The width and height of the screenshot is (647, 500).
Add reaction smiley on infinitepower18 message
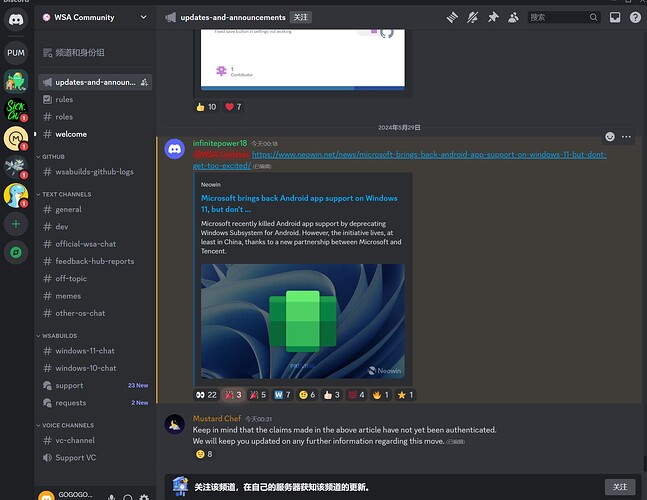coord(610,137)
